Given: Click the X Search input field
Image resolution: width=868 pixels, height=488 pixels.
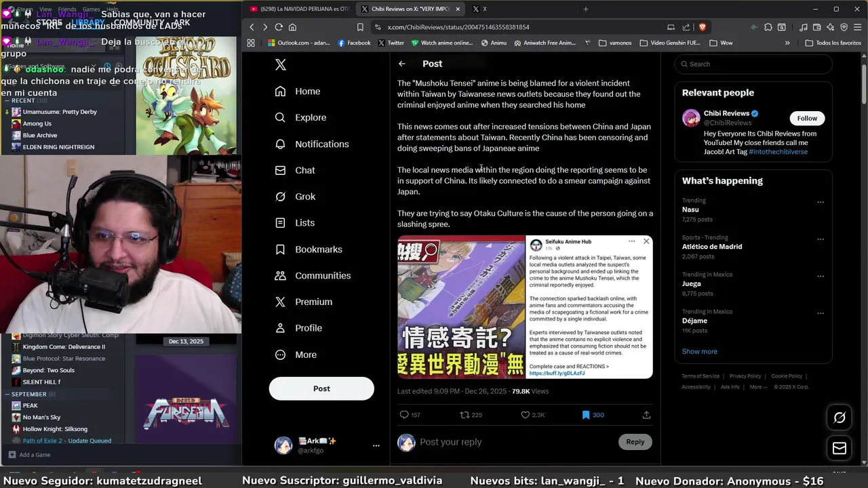Looking at the screenshot, I should [753, 64].
